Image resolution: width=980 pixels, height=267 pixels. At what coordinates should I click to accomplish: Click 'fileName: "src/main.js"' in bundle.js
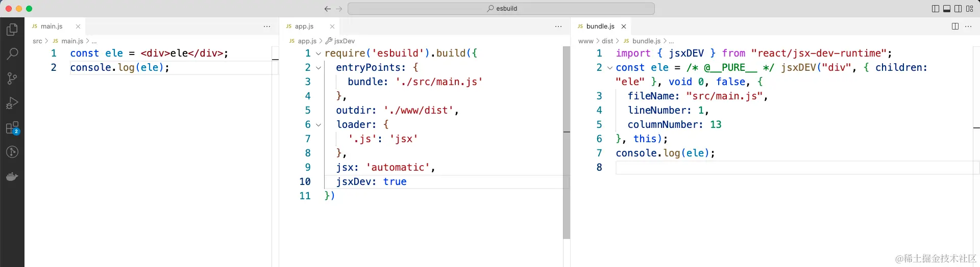click(695, 96)
